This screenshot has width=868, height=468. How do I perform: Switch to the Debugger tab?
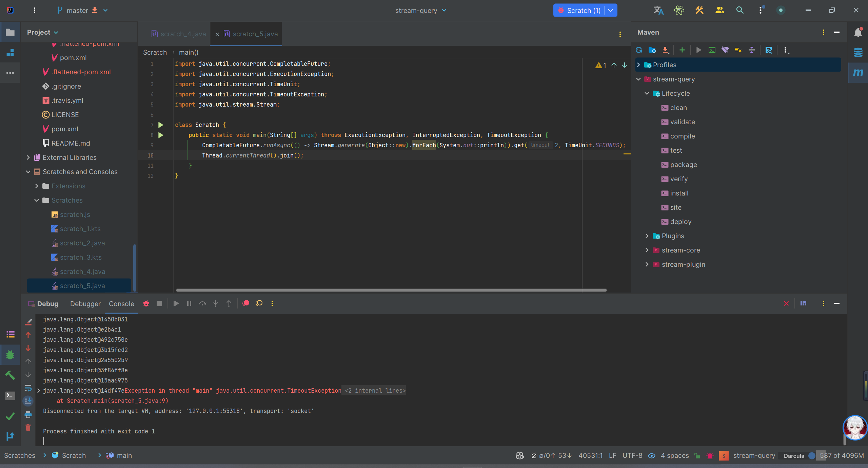[85, 304]
